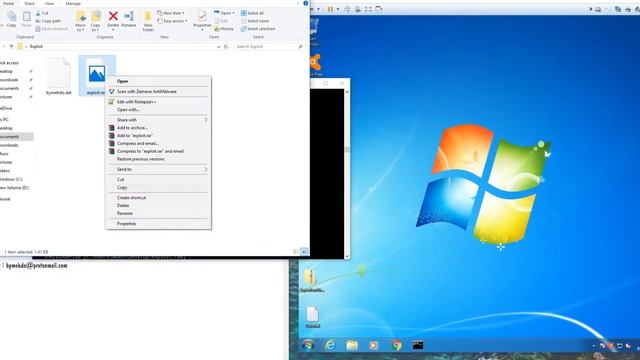Choose Add to archive... in context menu
640x360 pixels.
(158, 128)
